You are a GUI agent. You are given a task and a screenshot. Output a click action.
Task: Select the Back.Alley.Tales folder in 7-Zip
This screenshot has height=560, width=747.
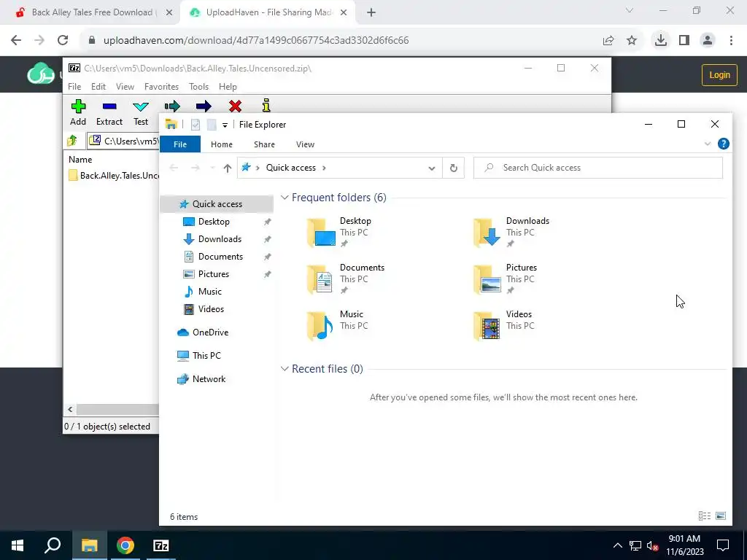point(113,175)
